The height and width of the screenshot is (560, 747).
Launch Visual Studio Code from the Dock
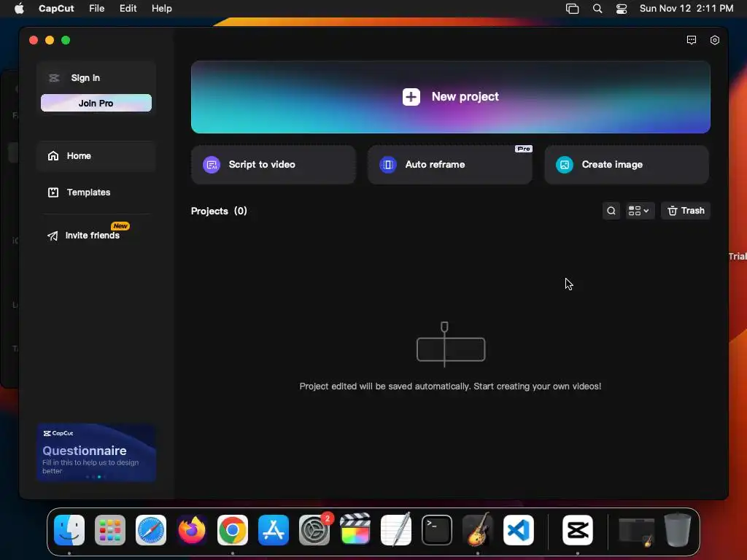click(x=519, y=530)
